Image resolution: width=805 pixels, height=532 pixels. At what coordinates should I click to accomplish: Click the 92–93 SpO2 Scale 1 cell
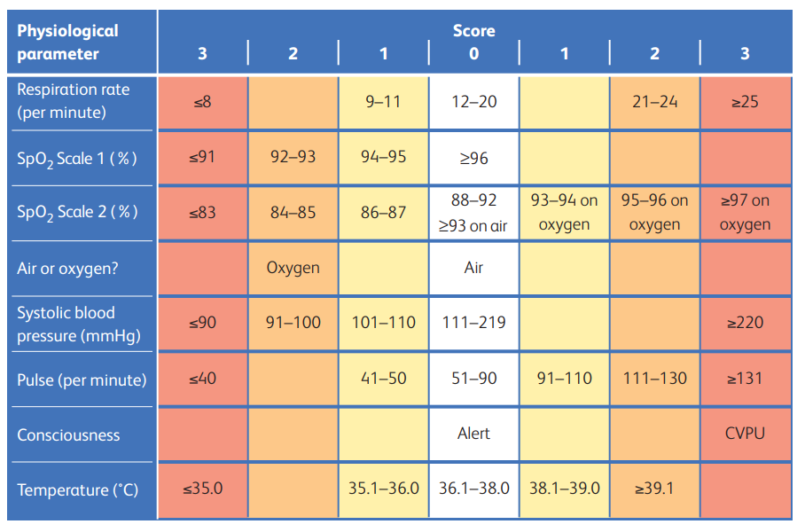click(x=293, y=158)
